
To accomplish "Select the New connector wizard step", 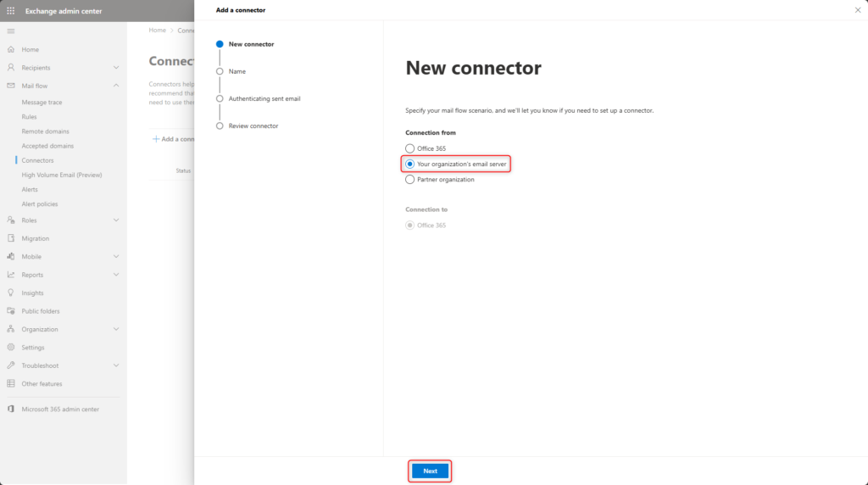I will click(251, 44).
